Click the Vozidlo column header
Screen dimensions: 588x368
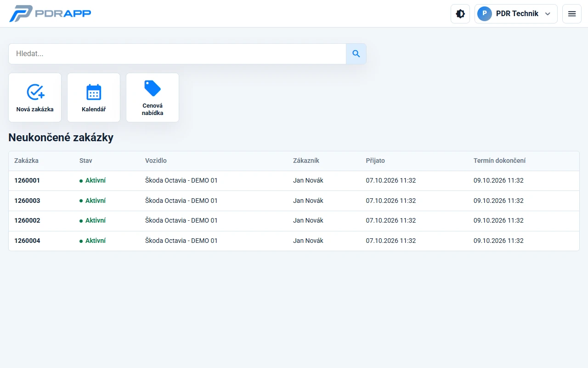[156, 161]
